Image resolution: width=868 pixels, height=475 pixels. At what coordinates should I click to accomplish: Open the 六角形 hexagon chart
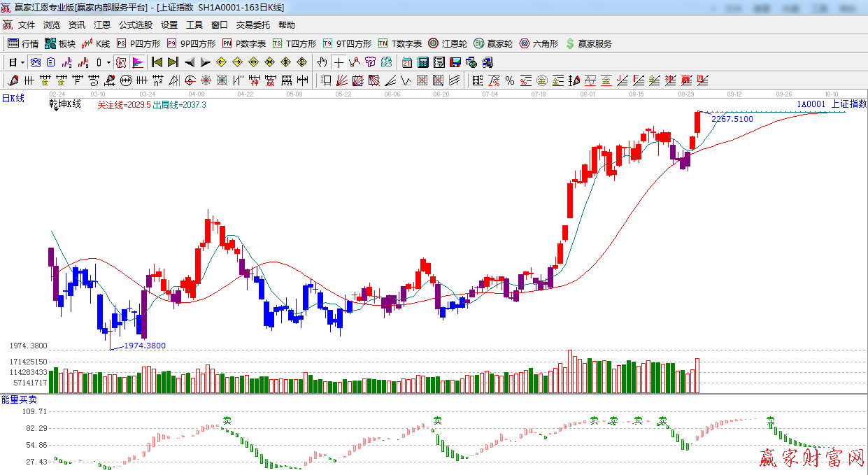coord(538,43)
